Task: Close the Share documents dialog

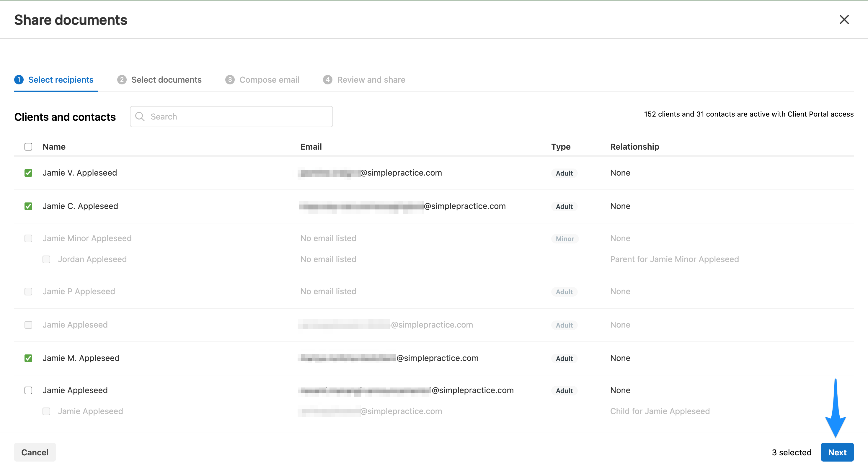Action: click(844, 19)
